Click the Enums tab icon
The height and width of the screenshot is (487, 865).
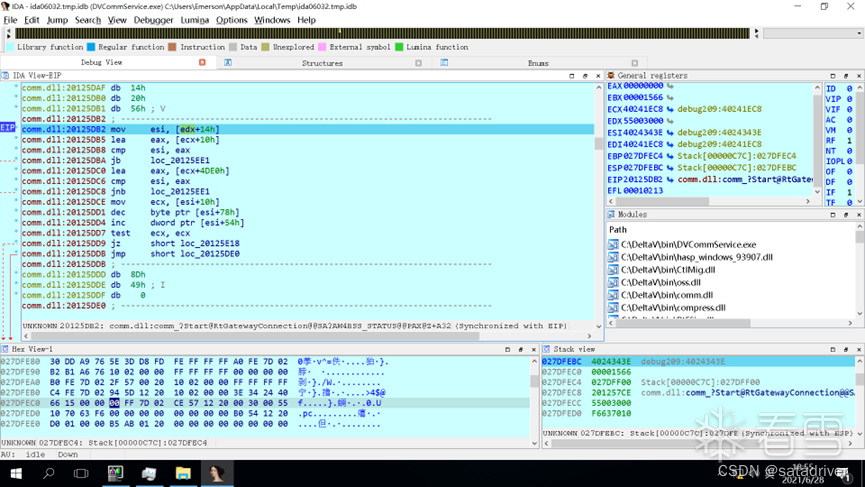(444, 63)
